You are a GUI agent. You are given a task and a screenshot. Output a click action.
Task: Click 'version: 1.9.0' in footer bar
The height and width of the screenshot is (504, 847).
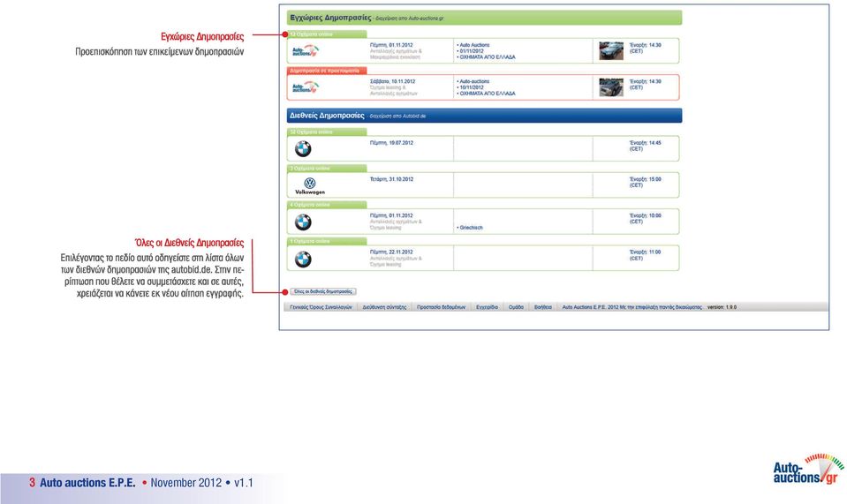point(722,307)
